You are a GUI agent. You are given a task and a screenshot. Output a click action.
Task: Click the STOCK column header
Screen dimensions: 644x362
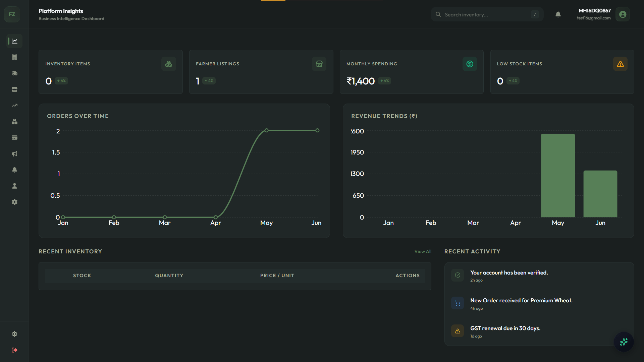(x=82, y=276)
